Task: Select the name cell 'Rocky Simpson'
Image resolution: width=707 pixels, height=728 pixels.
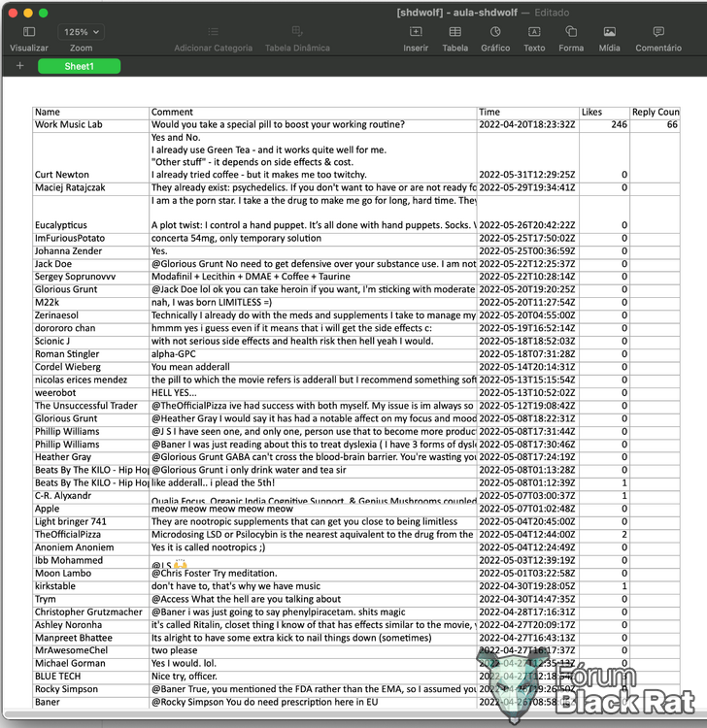Action: [90, 690]
